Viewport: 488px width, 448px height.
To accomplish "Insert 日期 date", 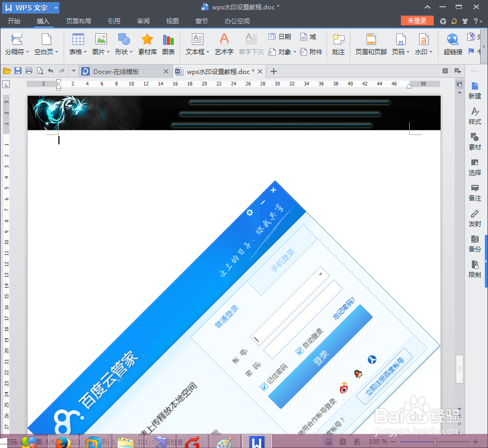I will 279,36.
